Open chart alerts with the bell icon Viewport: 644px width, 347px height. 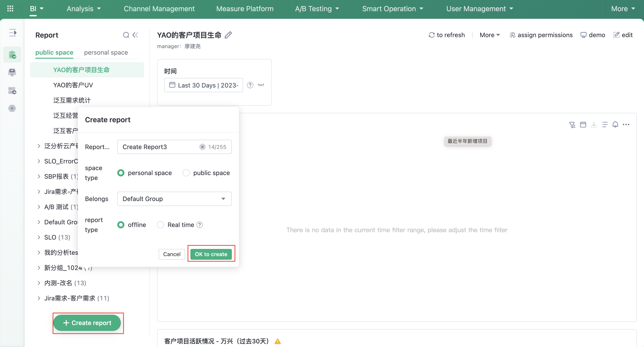click(x=615, y=124)
